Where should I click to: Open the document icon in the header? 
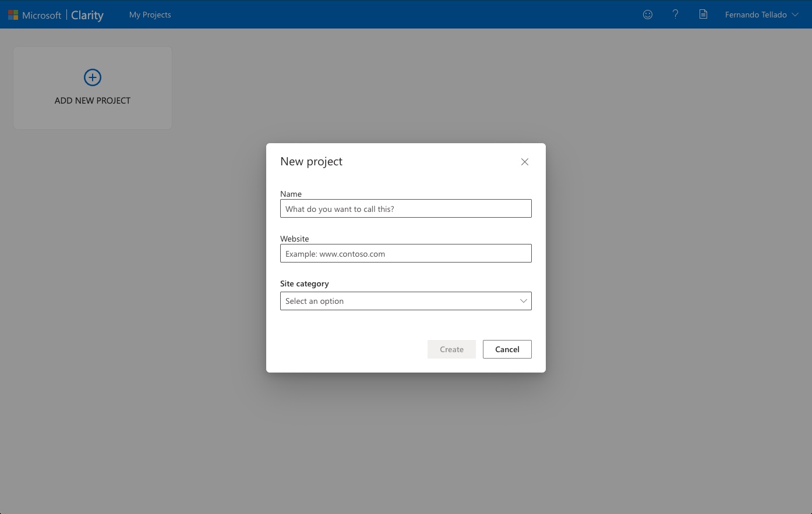click(703, 15)
